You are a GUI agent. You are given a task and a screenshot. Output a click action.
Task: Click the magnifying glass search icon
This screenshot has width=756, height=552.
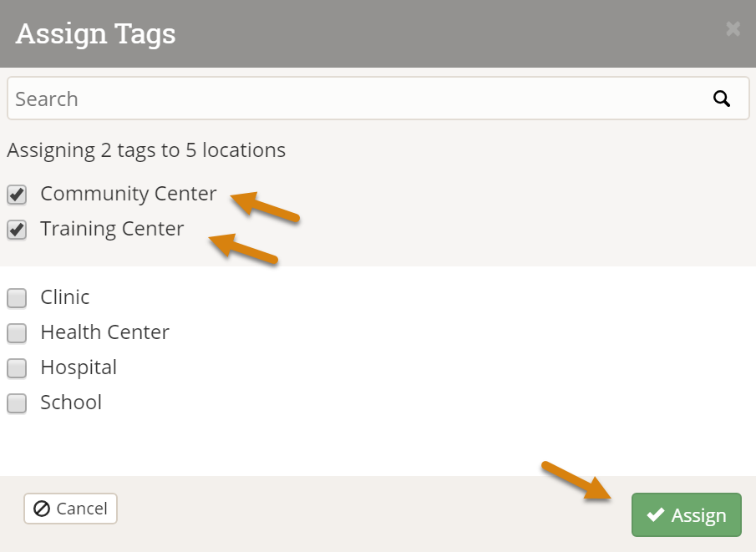(722, 99)
